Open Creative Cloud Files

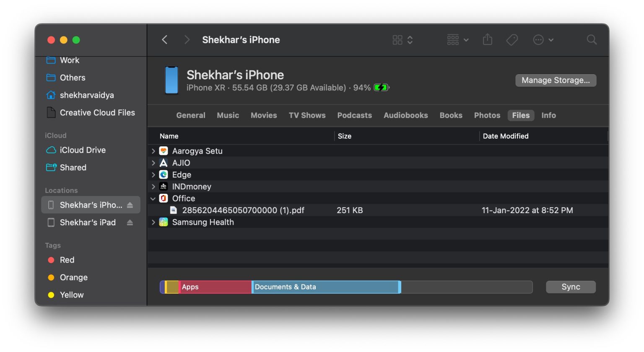point(97,112)
